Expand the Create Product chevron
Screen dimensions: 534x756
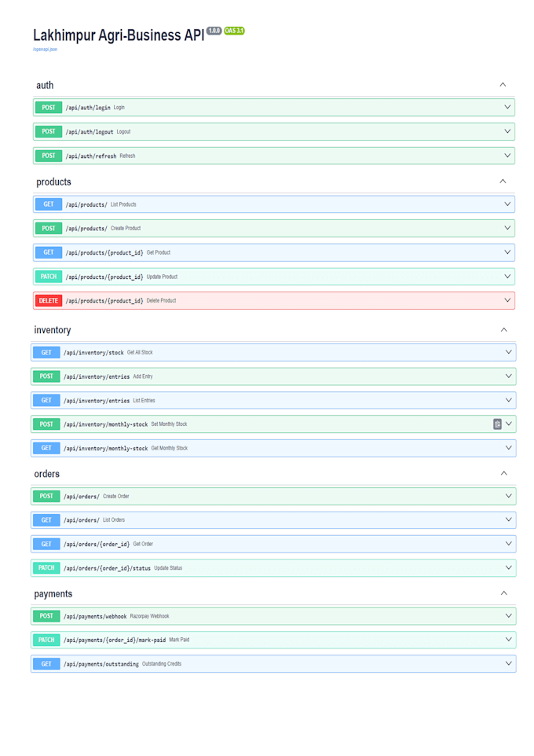pos(507,228)
